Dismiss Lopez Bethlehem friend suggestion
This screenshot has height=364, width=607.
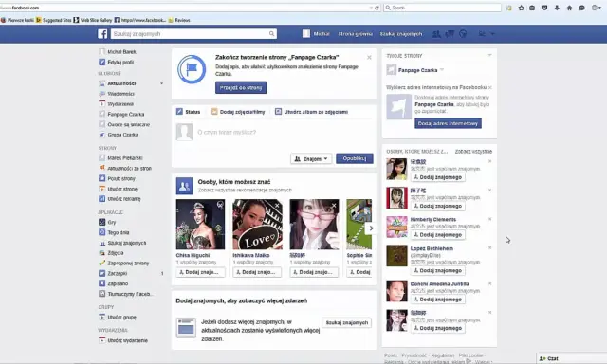(489, 248)
